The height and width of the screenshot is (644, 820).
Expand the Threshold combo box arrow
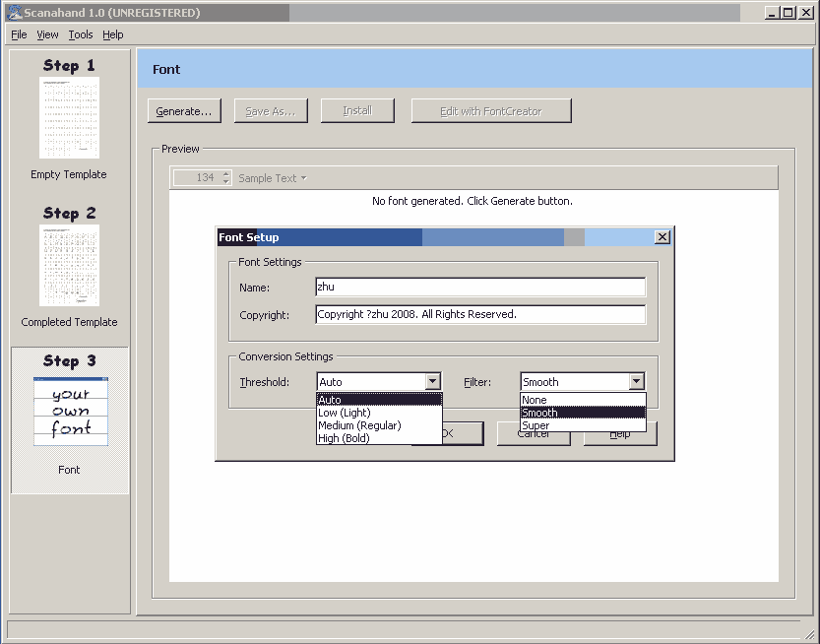coord(432,381)
